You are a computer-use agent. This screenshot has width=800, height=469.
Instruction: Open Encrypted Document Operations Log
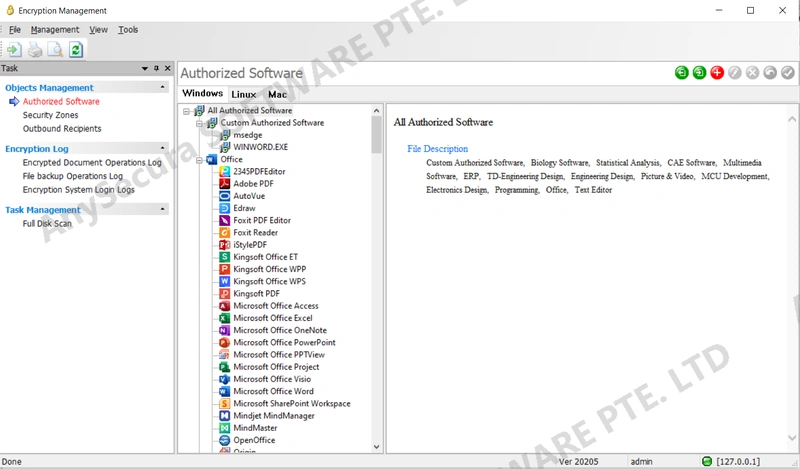point(92,163)
